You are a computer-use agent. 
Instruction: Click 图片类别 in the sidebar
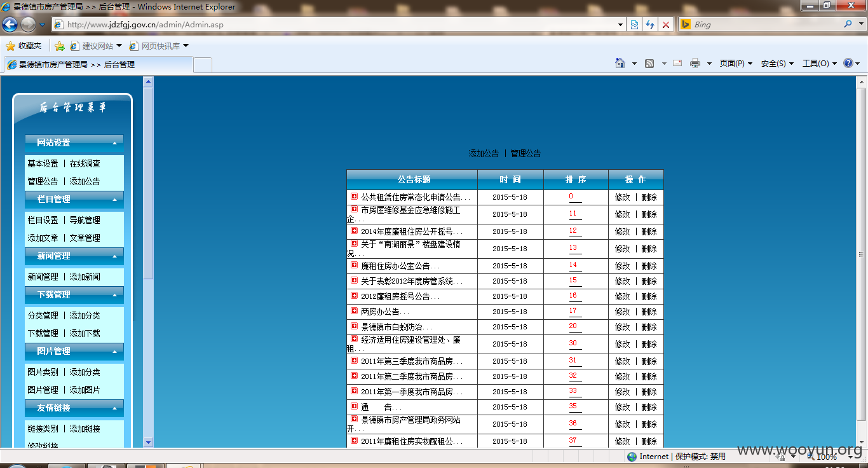43,372
